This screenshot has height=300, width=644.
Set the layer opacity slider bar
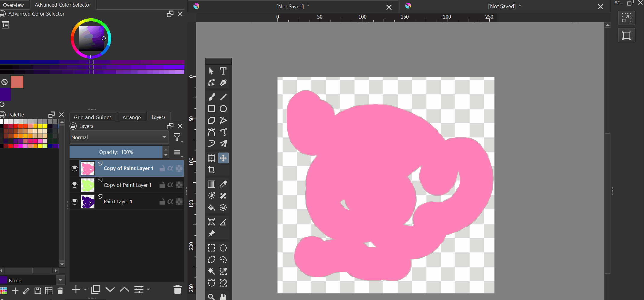pos(116,152)
